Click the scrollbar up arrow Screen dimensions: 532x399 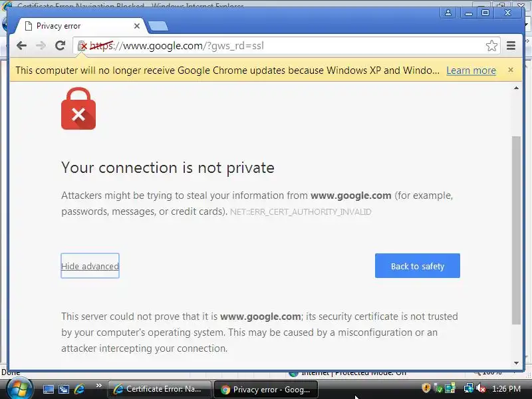point(516,88)
